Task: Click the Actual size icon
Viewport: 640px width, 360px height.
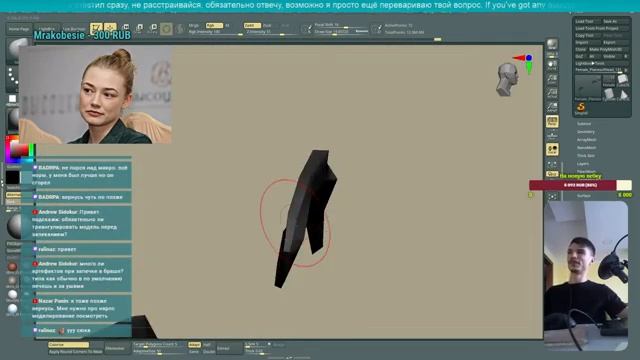Action: (x=552, y=93)
